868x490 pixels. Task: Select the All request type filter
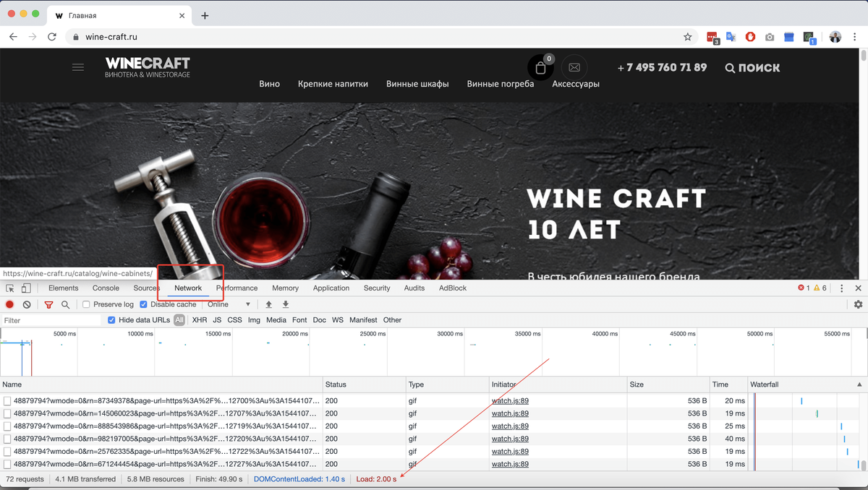(x=179, y=320)
